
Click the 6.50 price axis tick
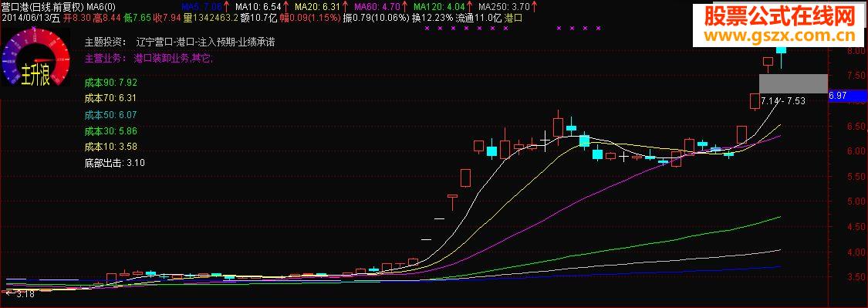pos(857,127)
